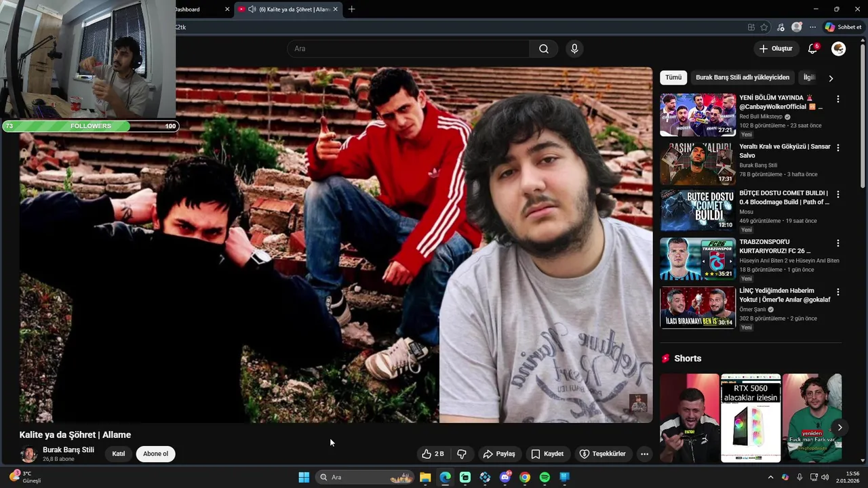This screenshot has height=488, width=868.
Task: Open Discord from taskbar
Action: pyautogui.click(x=505, y=477)
